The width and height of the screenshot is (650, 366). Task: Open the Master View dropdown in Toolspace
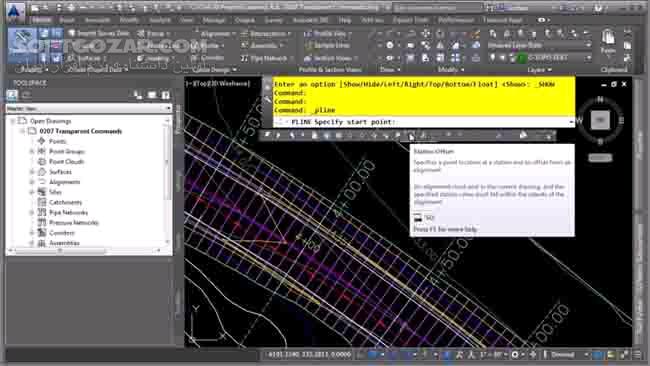[89, 108]
